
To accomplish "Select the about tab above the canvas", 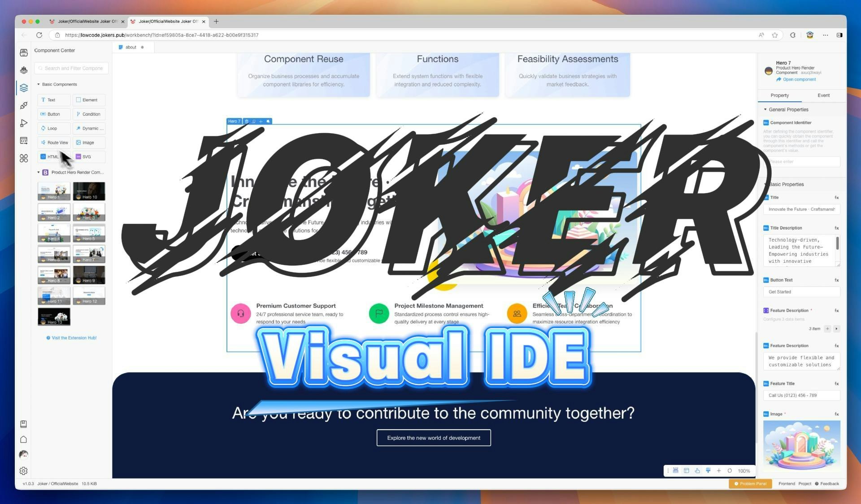I will (130, 47).
